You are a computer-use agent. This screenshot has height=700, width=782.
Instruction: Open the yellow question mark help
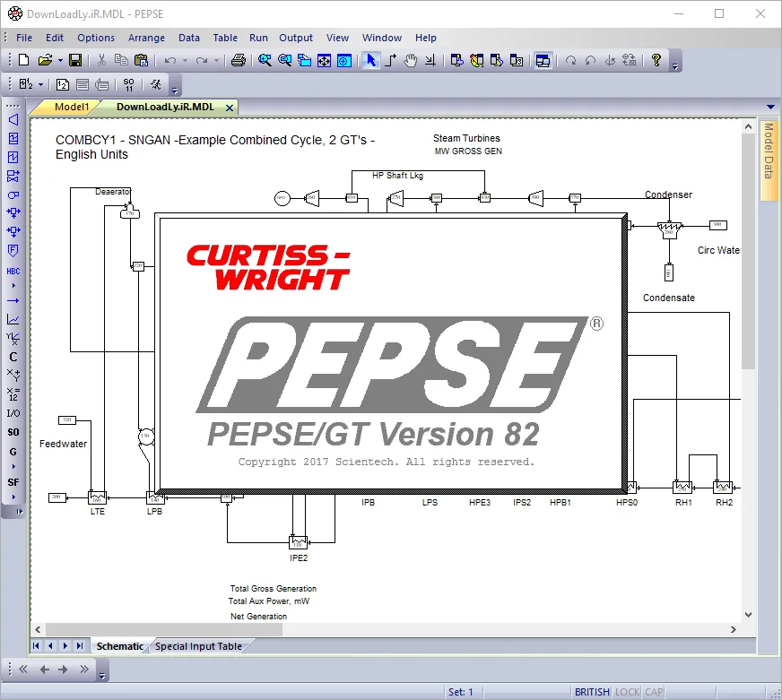tap(656, 60)
